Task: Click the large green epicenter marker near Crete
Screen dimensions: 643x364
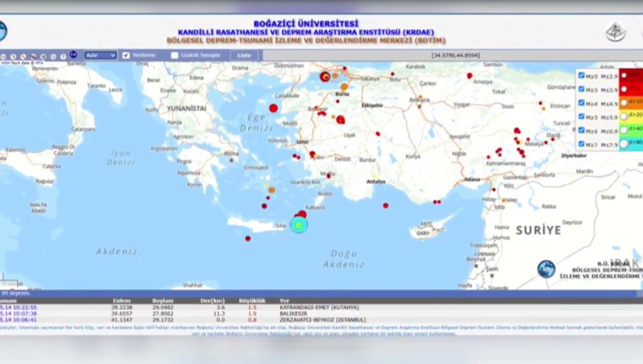Action: pyautogui.click(x=299, y=225)
